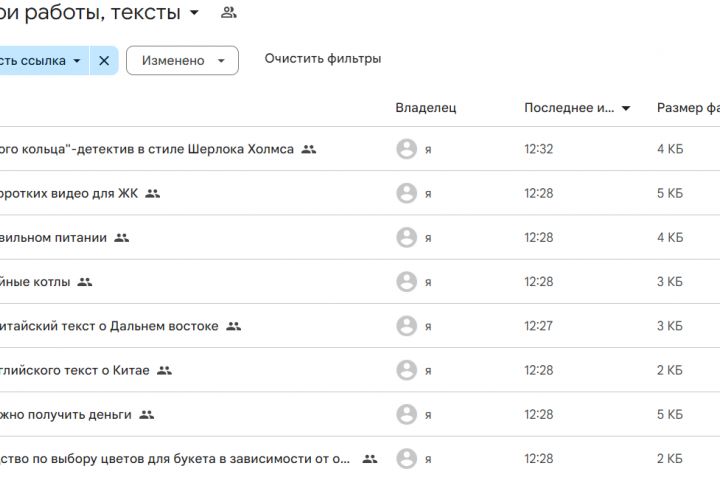Click shared icon next to котлы file

point(85,282)
